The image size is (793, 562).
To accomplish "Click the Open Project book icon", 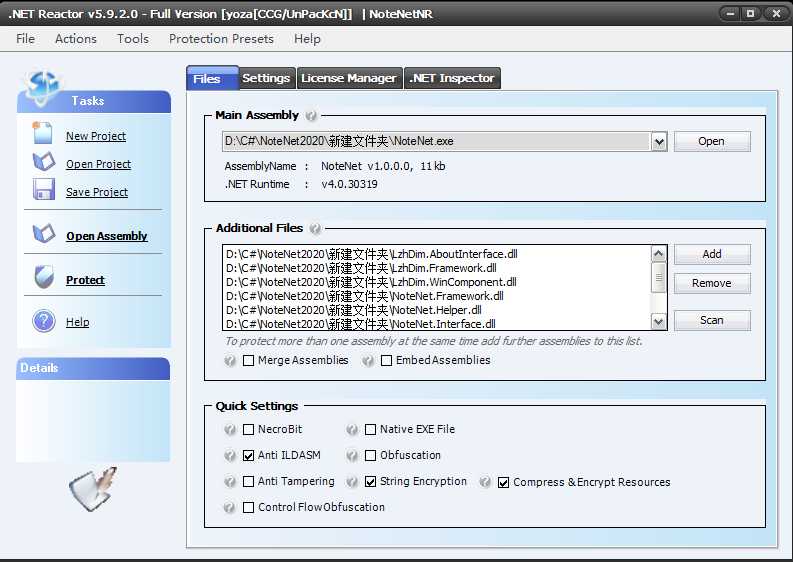I will [x=43, y=161].
